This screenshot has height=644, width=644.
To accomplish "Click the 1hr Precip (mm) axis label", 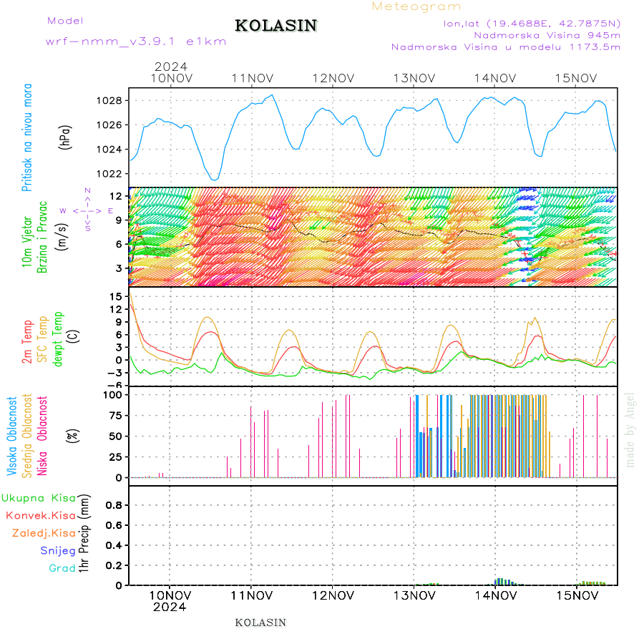I will click(x=84, y=534).
